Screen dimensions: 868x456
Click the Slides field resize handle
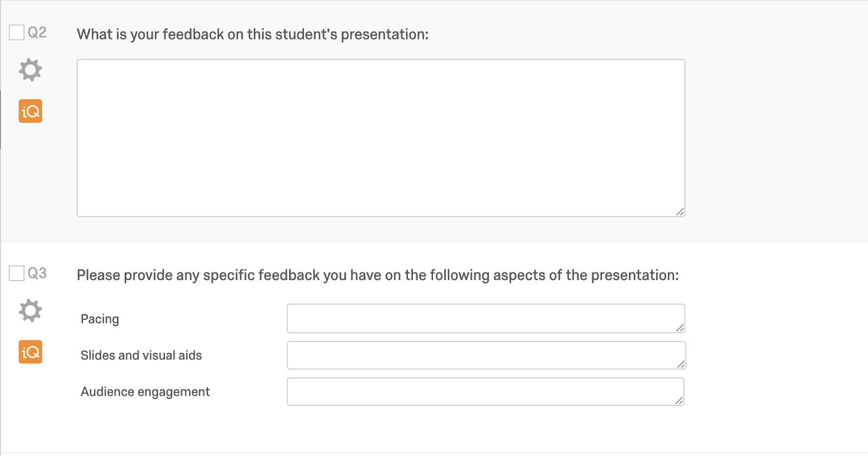click(x=681, y=364)
